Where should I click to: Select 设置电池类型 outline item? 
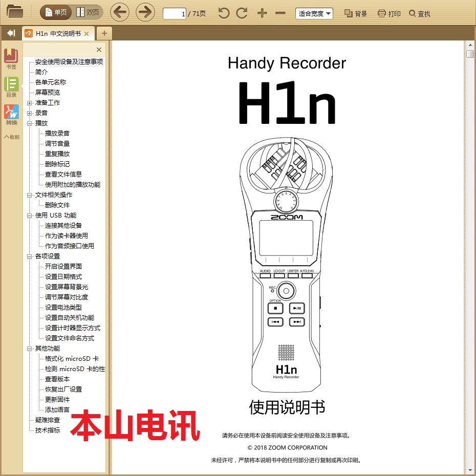pyautogui.click(x=63, y=307)
